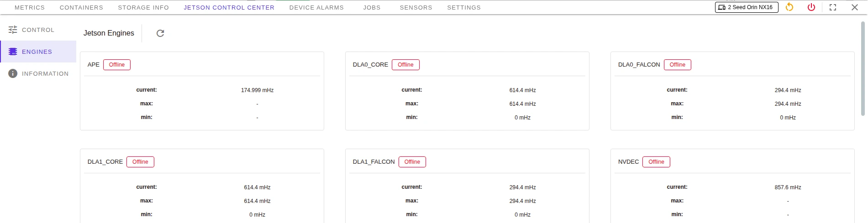
Task: Click the DLA0_CORE Offline status badge
Action: pos(405,65)
